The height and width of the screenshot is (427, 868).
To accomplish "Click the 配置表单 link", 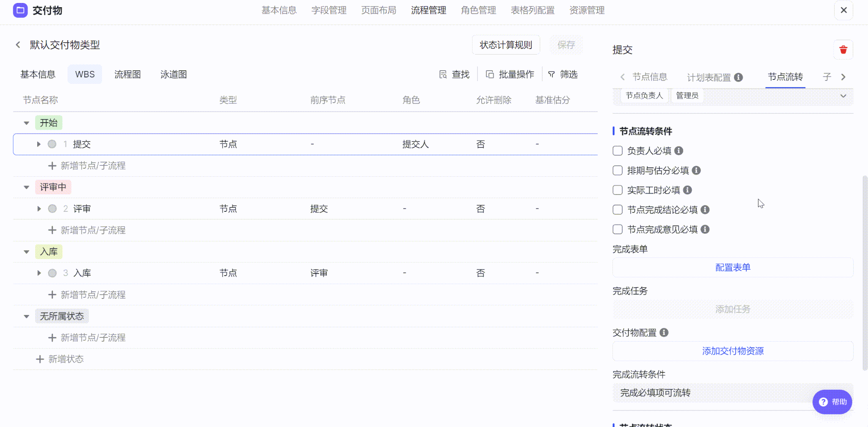I will 733,268.
